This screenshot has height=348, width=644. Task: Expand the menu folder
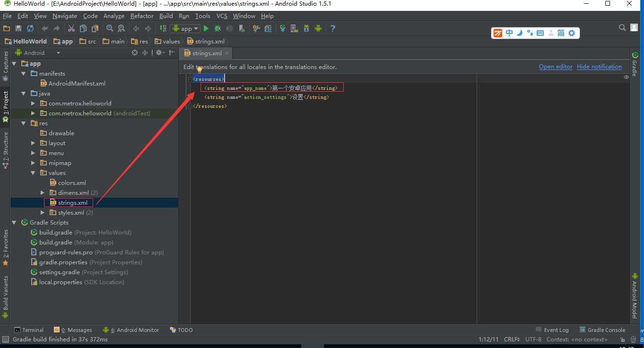(33, 153)
